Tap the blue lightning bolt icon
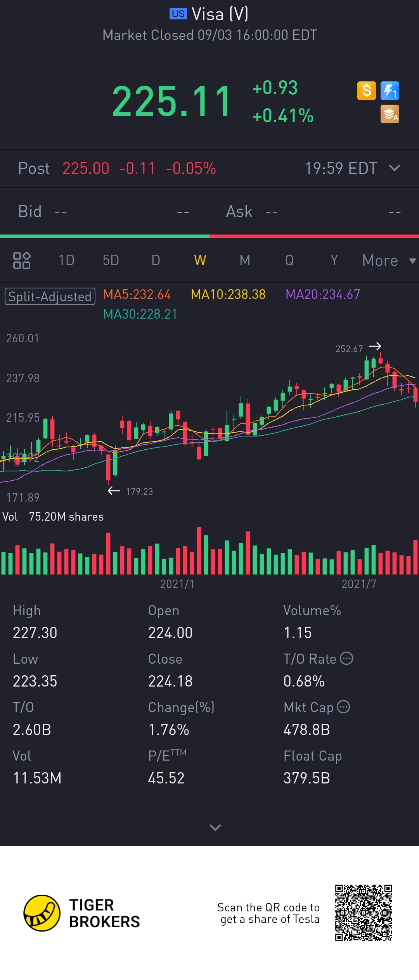Screen dimensions: 419x980 (x=390, y=91)
